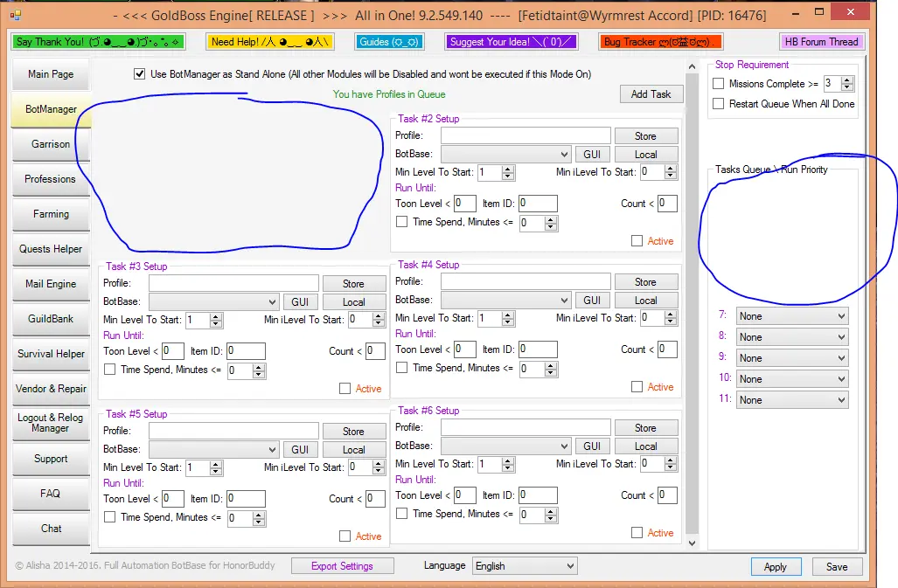The height and width of the screenshot is (588, 898).
Task: Go to the GuildBank tab
Action: tap(51, 319)
